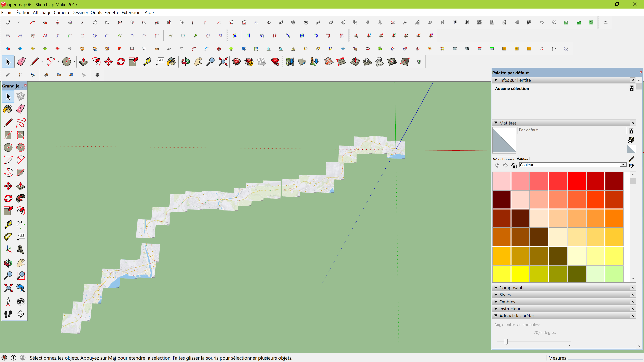Select the Paint Bucket tool
This screenshot has width=644, height=362.
171,62
